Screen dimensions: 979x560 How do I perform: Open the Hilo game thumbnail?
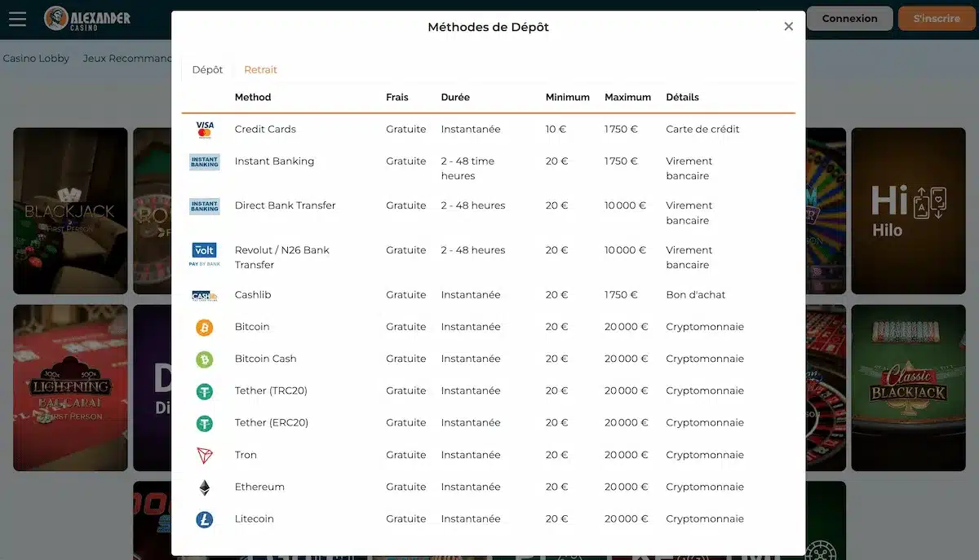[908, 211]
